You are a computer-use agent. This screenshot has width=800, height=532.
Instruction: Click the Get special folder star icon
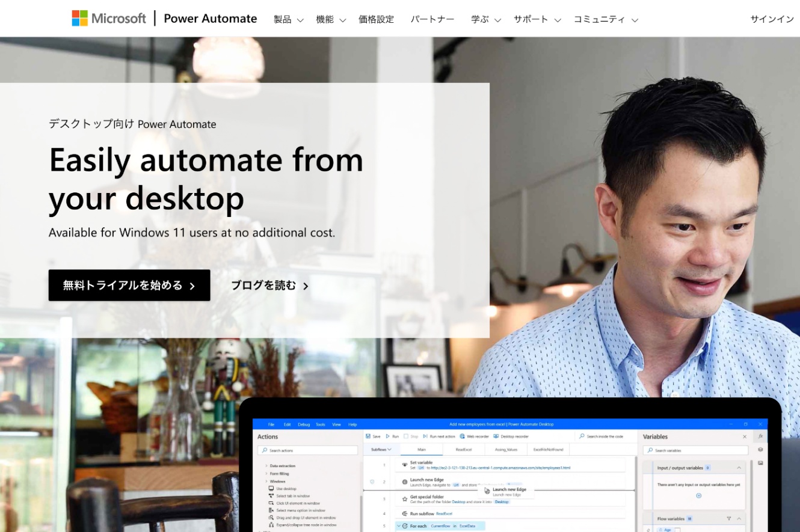tap(405, 499)
